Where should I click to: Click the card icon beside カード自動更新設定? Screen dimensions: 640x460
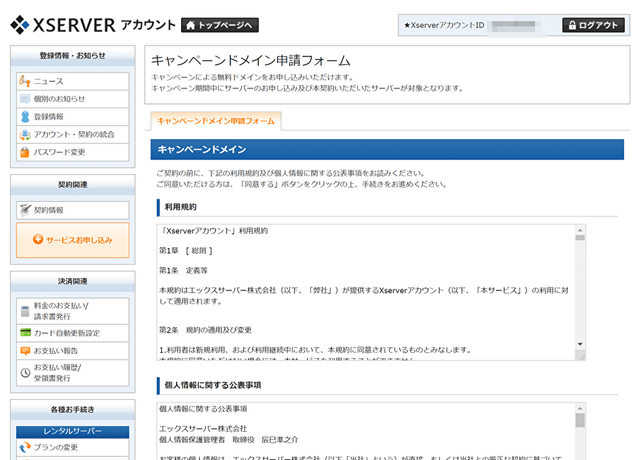coord(25,333)
